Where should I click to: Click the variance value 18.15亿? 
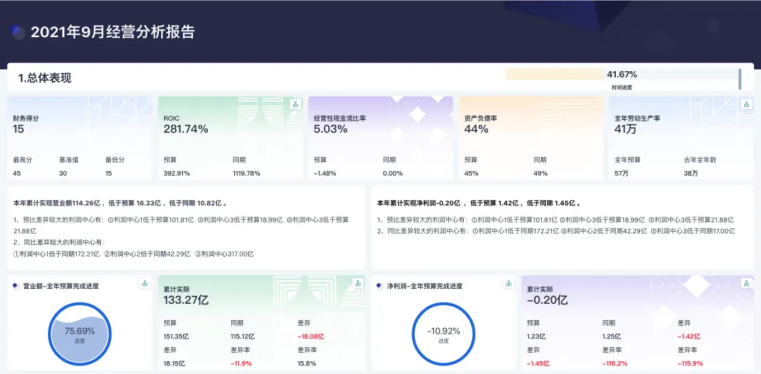(x=174, y=363)
